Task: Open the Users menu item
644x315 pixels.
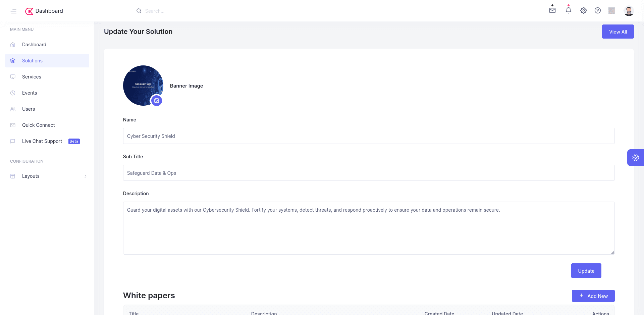Action: (x=29, y=109)
